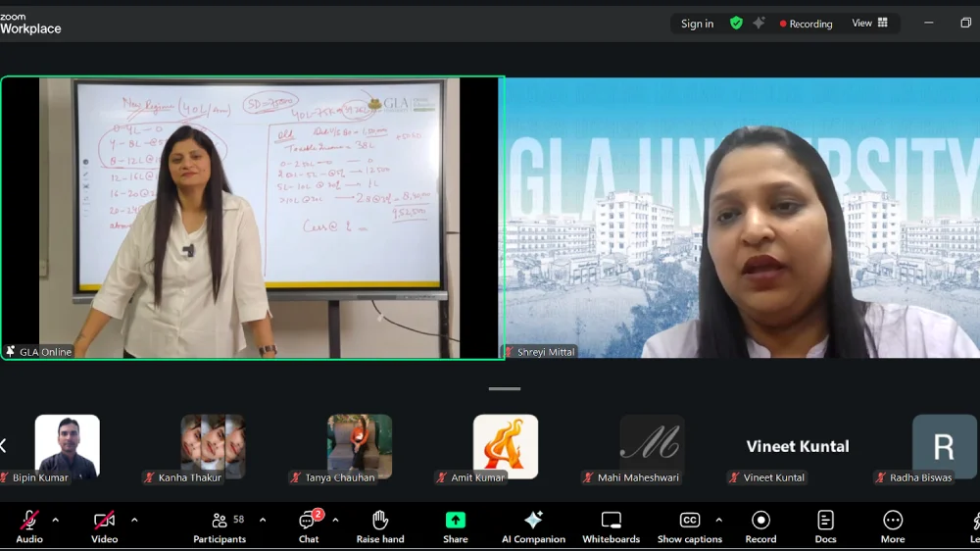This screenshot has width=980, height=551.
Task: Open the Chat panel
Action: pyautogui.click(x=309, y=526)
